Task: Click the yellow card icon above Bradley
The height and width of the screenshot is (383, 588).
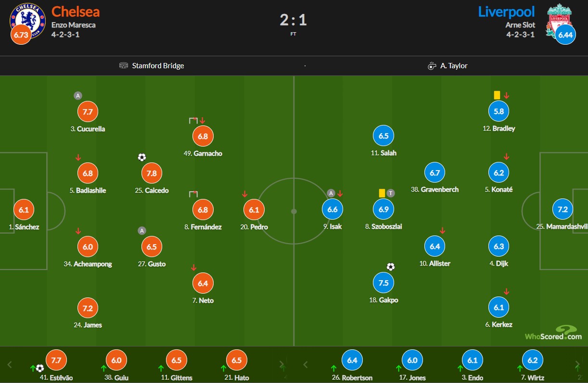Action: pos(497,95)
